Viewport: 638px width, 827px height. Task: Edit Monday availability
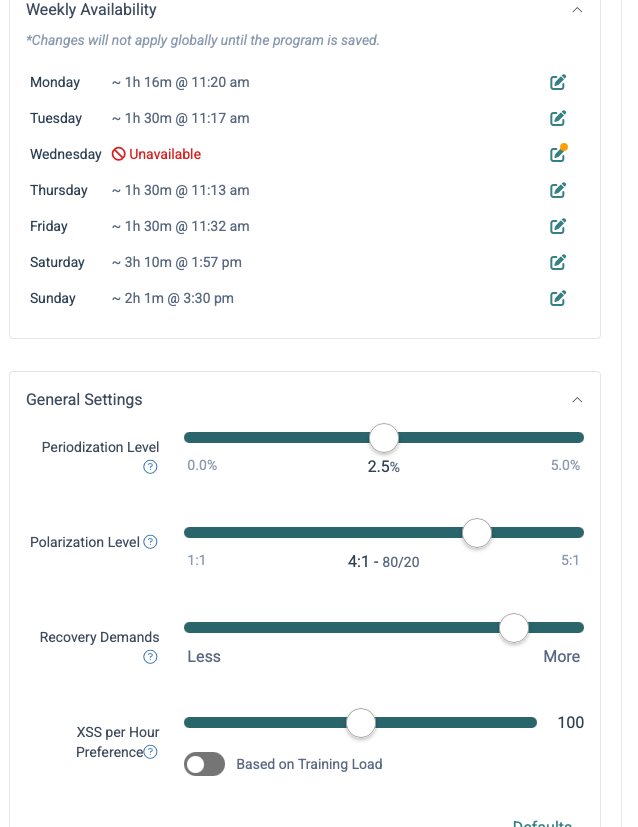[558, 82]
